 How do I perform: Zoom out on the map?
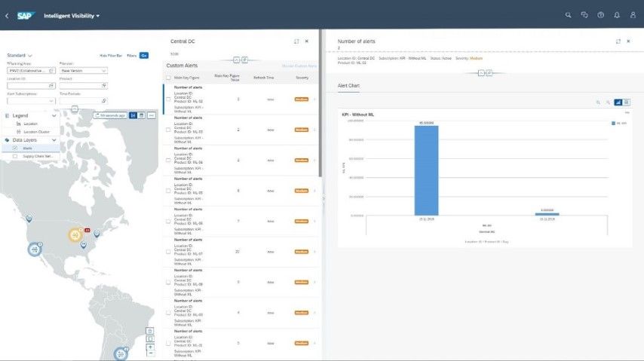pos(150,353)
